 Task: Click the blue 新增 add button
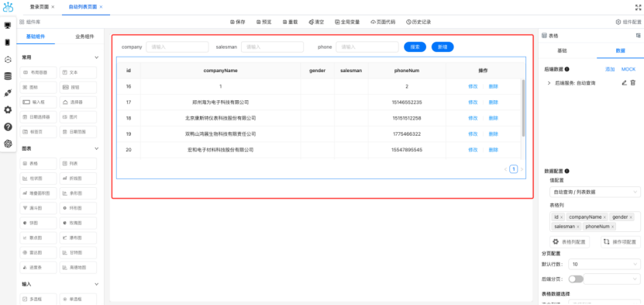pyautogui.click(x=443, y=47)
